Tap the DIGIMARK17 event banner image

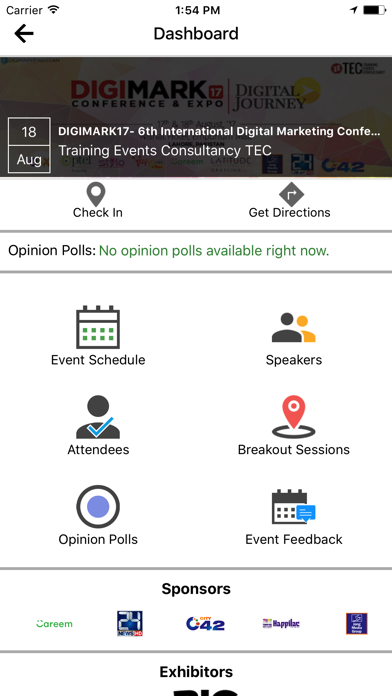[196, 117]
